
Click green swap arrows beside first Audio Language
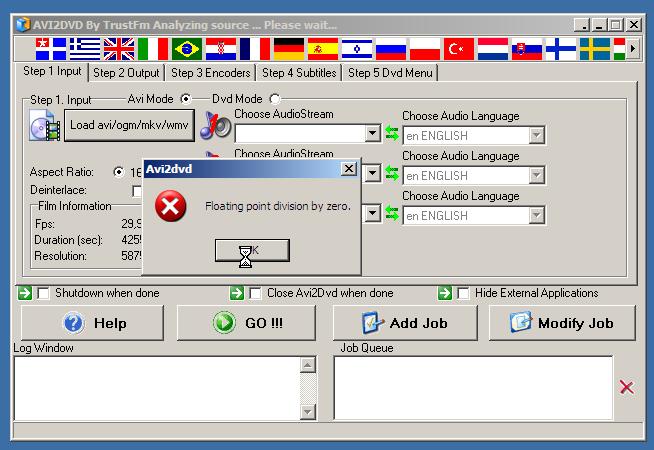(x=392, y=133)
